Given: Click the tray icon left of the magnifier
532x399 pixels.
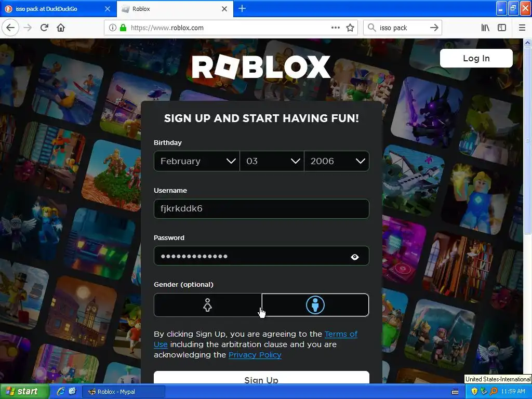Looking at the screenshot, I should pos(484,392).
